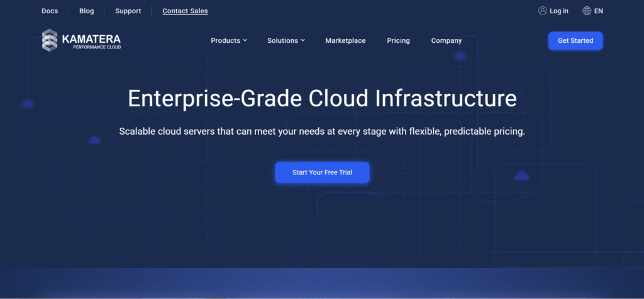The height and width of the screenshot is (299, 644).
Task: Open the EN language selector
Action: coord(598,11)
